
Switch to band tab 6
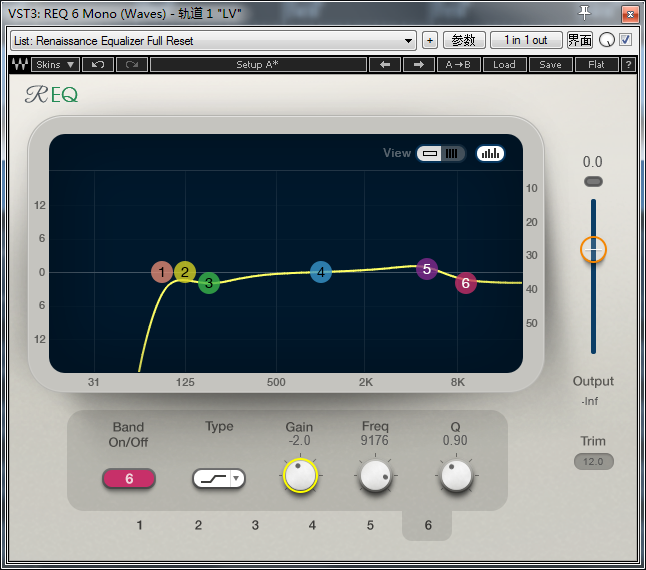428,525
